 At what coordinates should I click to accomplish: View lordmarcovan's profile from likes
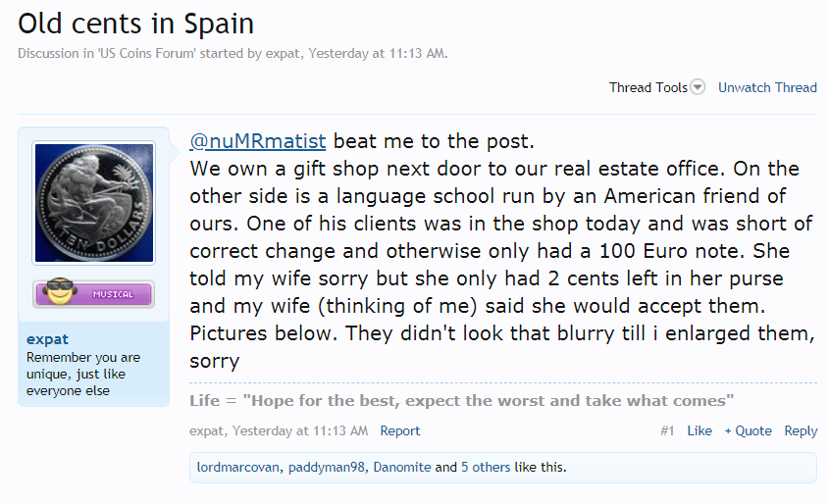(238, 467)
